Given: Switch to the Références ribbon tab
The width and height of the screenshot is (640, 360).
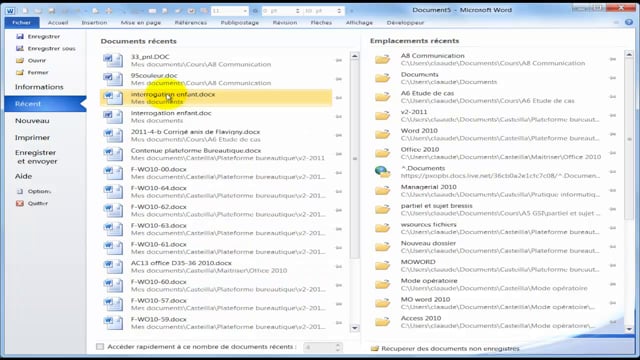Looking at the screenshot, I should tap(191, 22).
